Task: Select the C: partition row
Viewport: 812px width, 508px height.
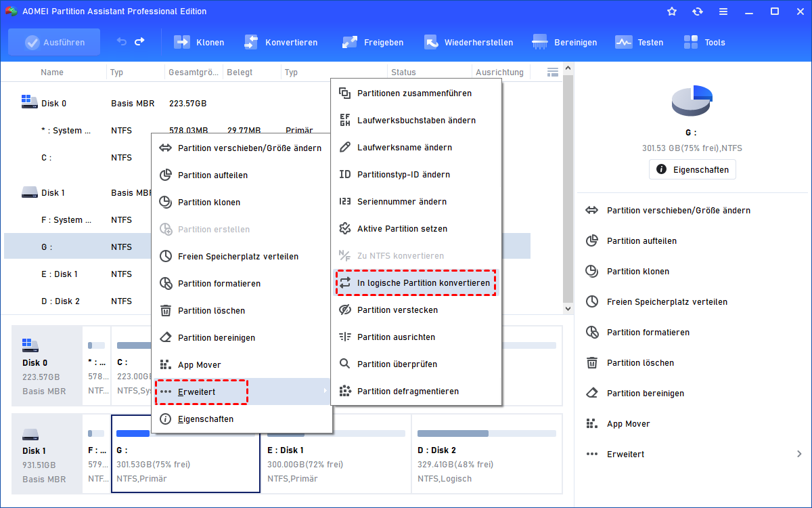Action: pos(78,158)
